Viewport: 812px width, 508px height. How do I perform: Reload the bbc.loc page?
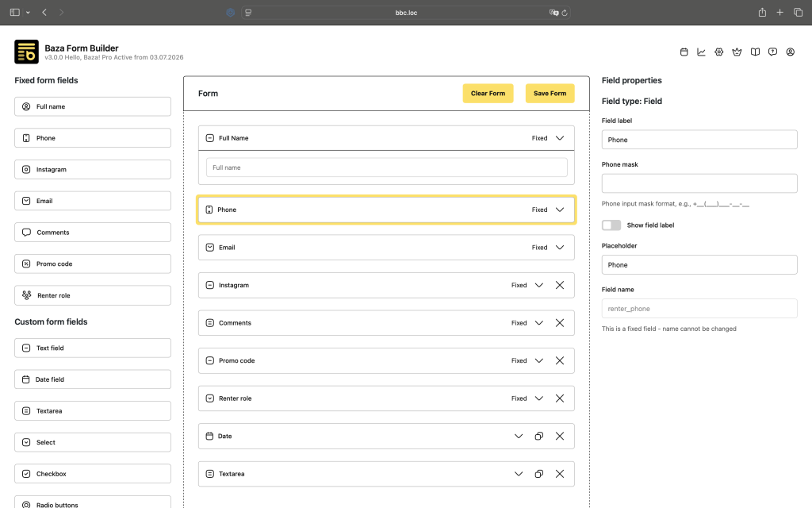pos(565,13)
